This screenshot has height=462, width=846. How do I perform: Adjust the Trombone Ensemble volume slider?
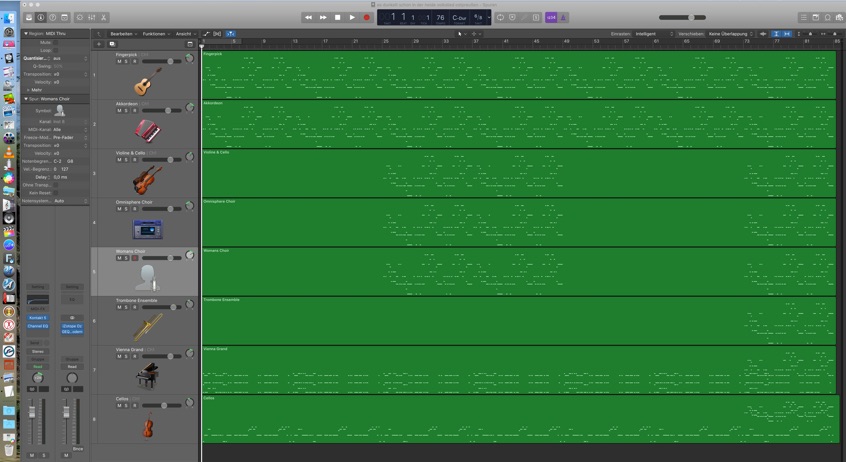point(161,307)
